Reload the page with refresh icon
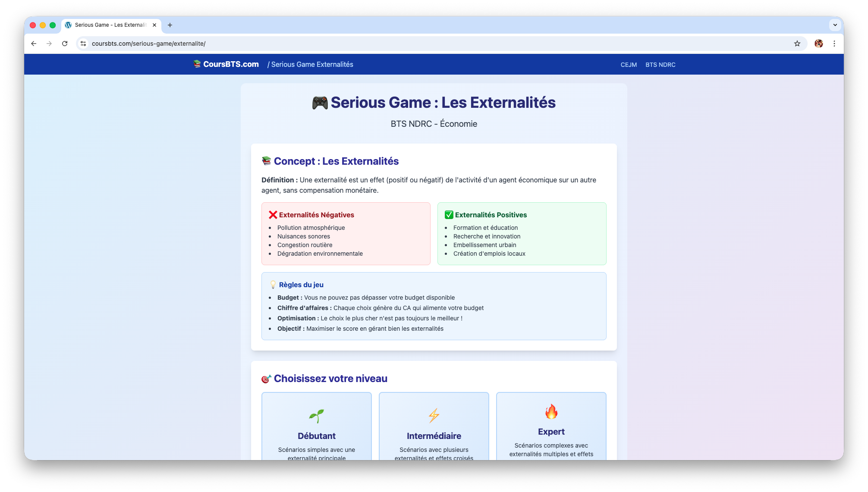 coord(65,44)
